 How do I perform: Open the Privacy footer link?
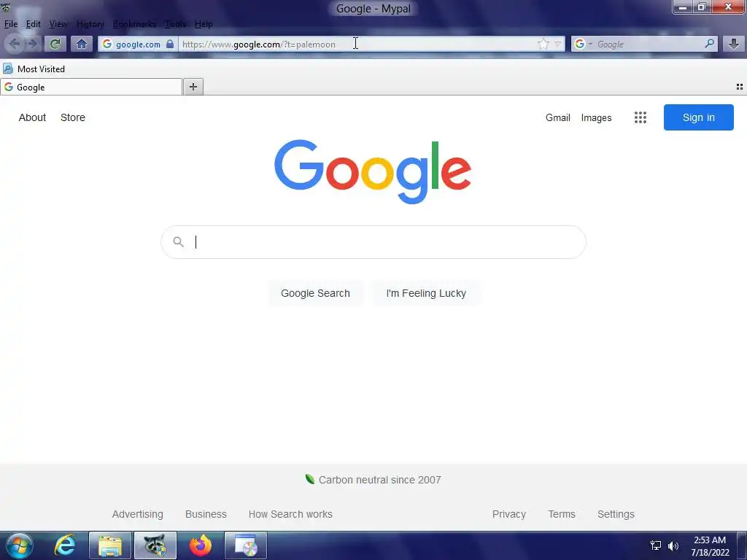(x=508, y=514)
